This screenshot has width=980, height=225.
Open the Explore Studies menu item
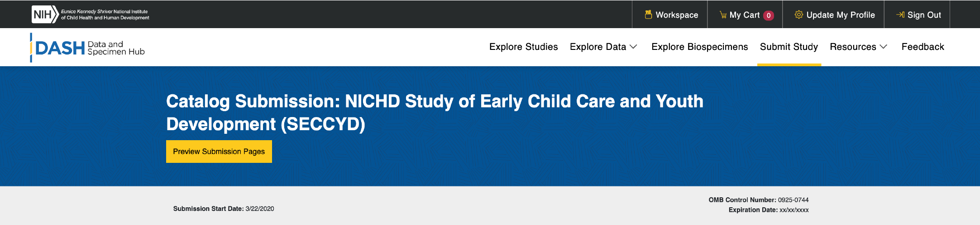pyautogui.click(x=523, y=47)
